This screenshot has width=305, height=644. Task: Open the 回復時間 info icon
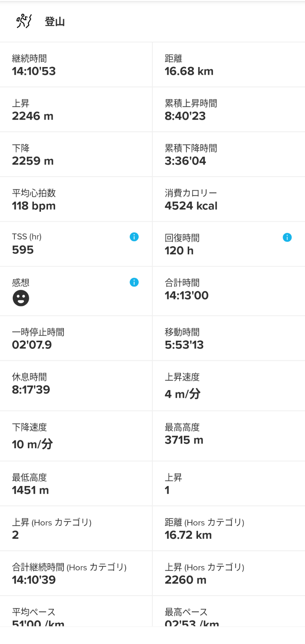(287, 237)
